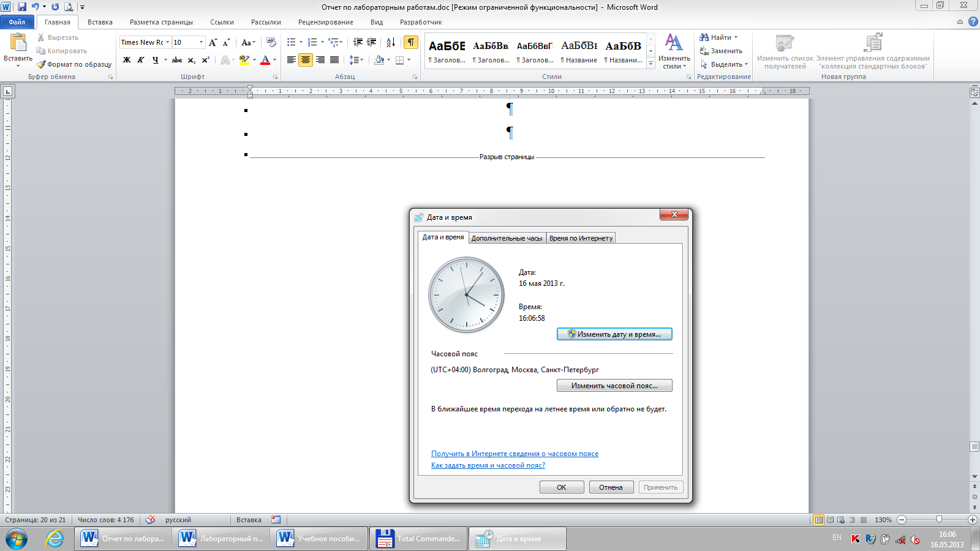Viewport: 980px width, 551px height.
Task: Open font size dropdown showing 10
Action: 201,42
